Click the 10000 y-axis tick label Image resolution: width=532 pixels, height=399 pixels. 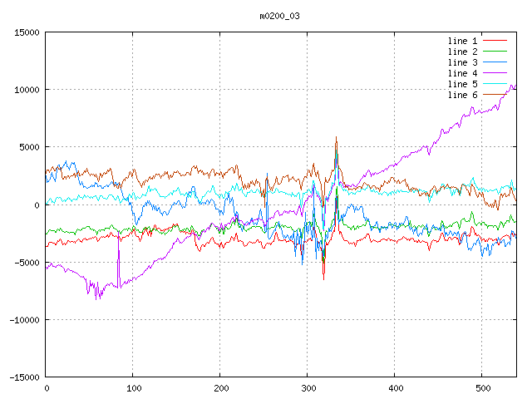27,90
